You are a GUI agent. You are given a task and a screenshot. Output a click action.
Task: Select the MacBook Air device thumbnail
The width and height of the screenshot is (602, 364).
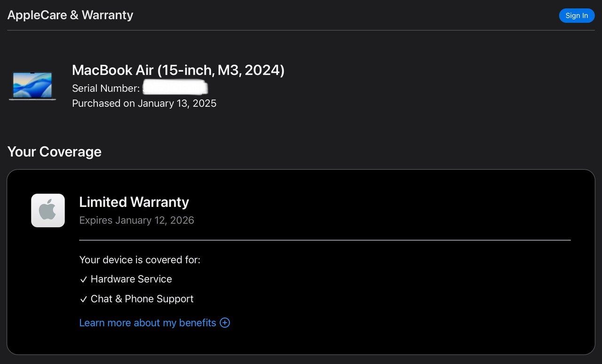(32, 86)
